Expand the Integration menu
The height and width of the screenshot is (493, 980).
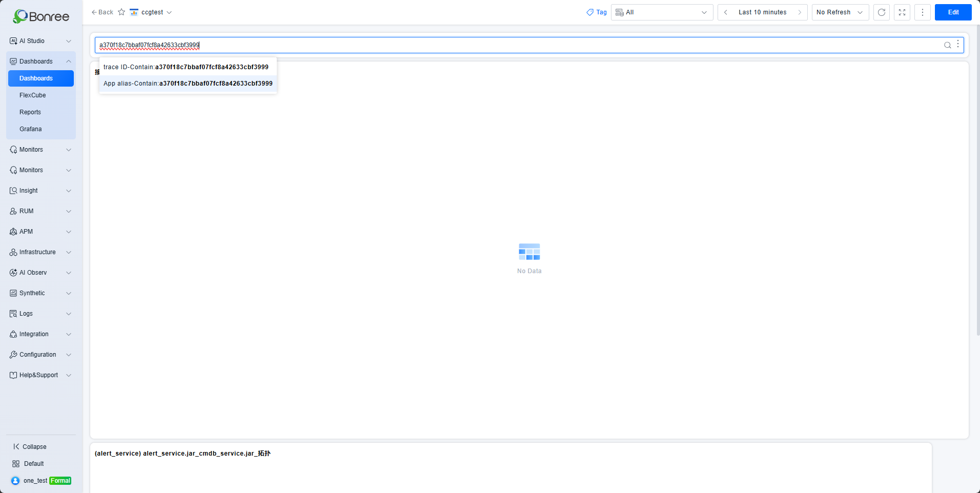coord(41,334)
